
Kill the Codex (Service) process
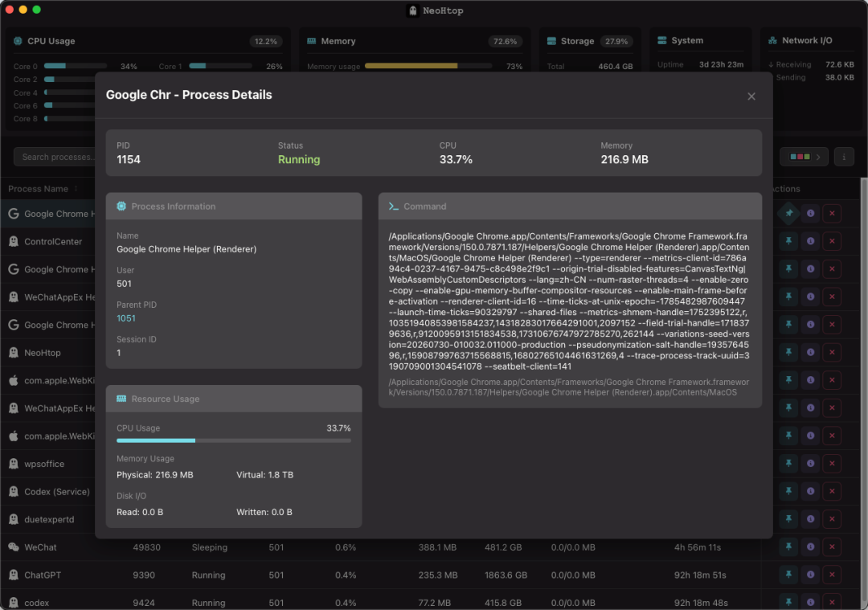tap(832, 491)
